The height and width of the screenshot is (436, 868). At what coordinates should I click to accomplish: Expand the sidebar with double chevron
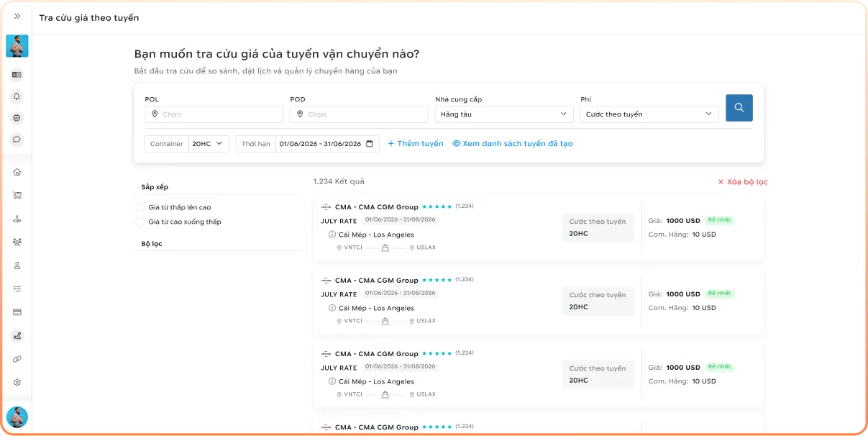[17, 16]
